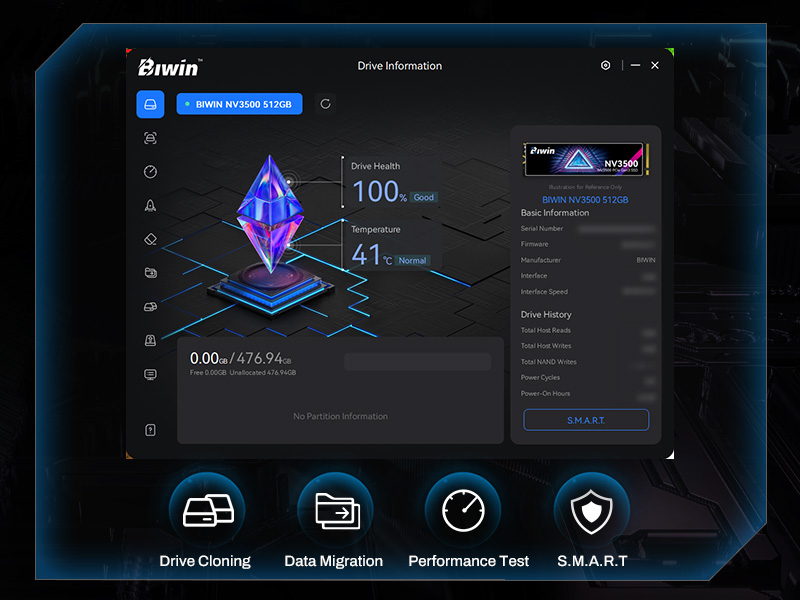Open the drive cloning sidebar icon
Image resolution: width=800 pixels, height=600 pixels.
150,307
